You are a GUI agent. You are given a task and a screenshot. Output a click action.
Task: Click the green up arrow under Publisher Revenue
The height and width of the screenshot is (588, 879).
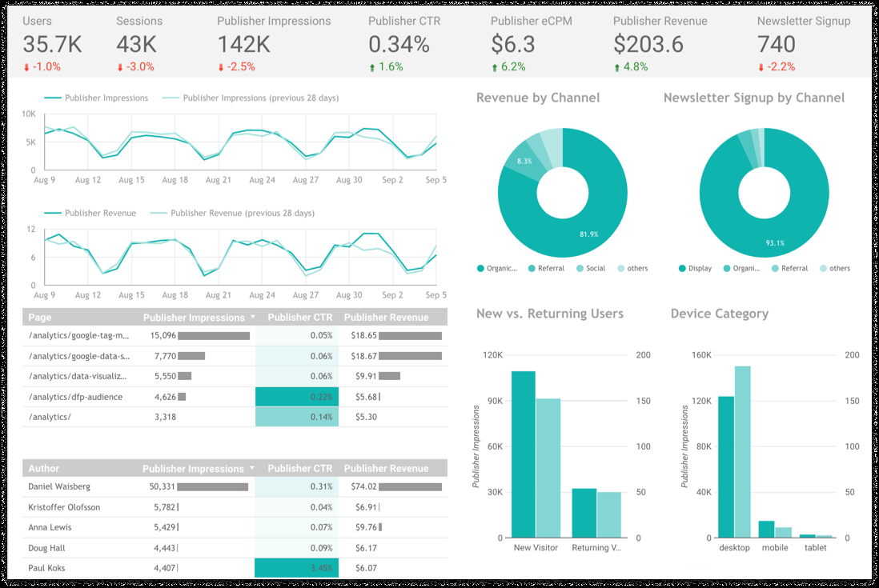tap(617, 67)
